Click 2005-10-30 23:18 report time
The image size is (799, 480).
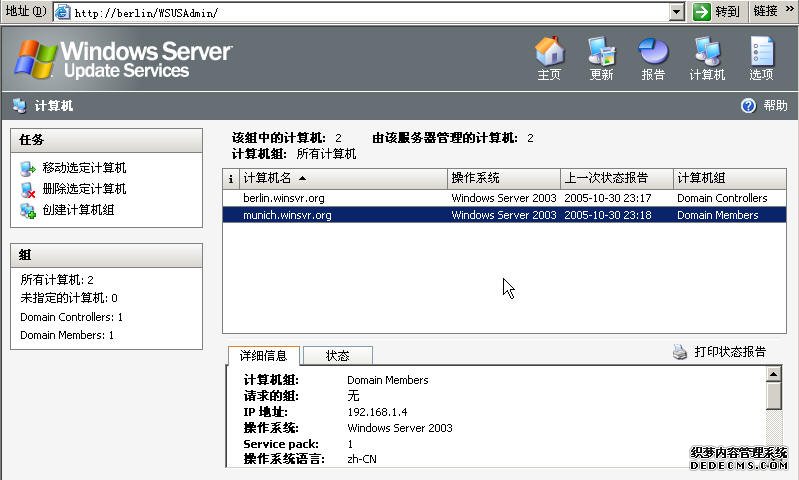click(x=607, y=215)
